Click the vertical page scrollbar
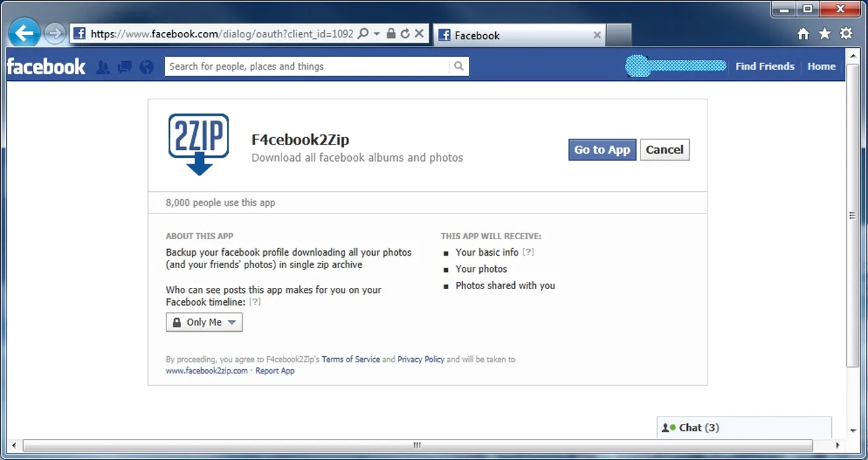This screenshot has width=868, height=460. (x=853, y=216)
